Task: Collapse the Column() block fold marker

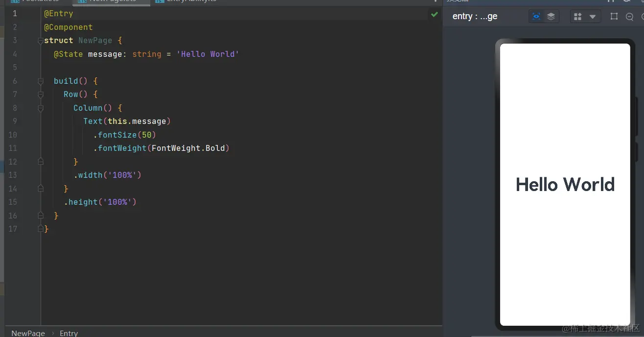Action: [x=41, y=108]
